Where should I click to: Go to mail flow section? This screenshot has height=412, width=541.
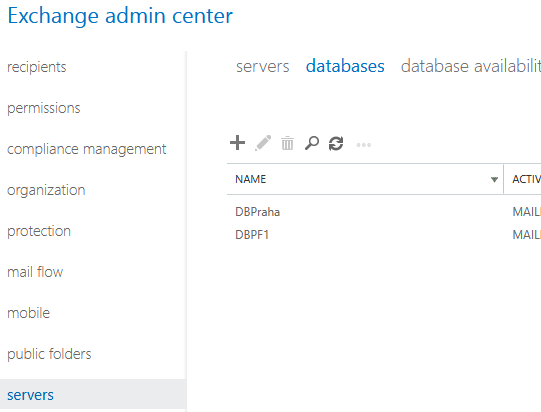point(35,272)
